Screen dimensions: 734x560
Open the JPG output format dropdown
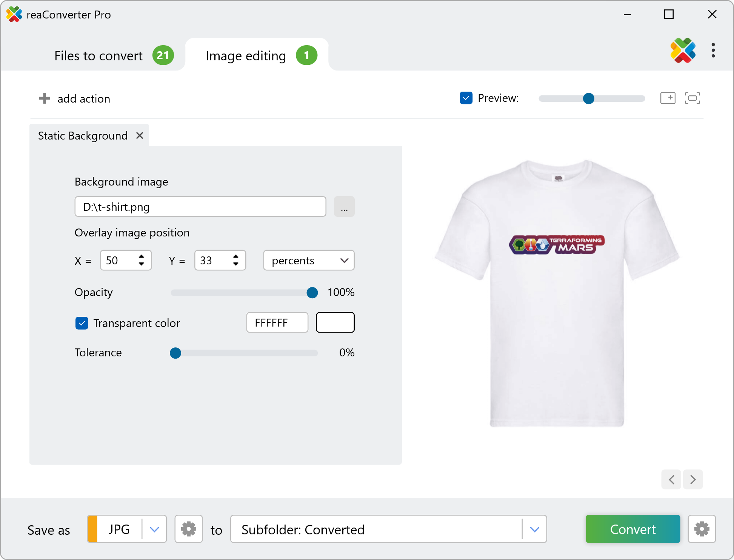154,529
